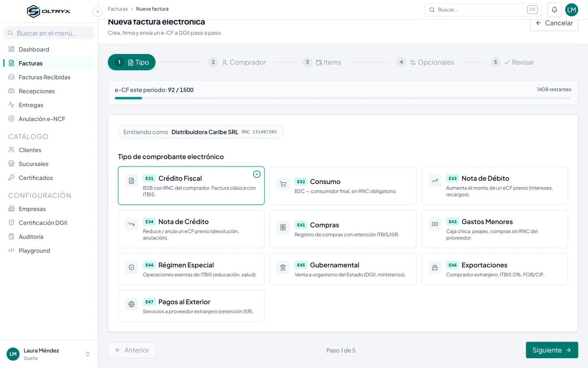
Task: Click the Anterior button
Action: point(132,350)
